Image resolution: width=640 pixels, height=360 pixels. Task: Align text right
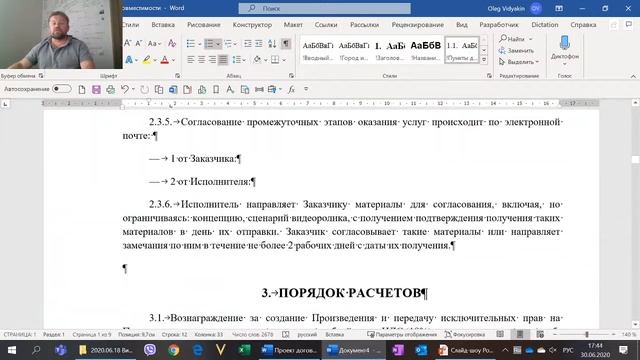pos(212,60)
